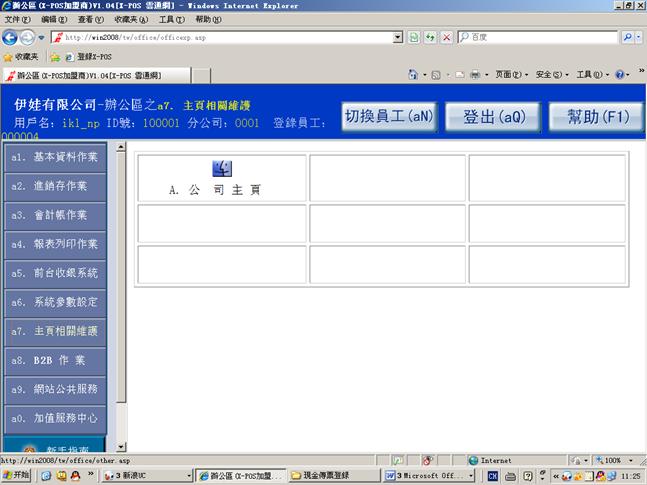
Task: Select a2. 進銷存作業 in sidebar
Action: pos(61,186)
